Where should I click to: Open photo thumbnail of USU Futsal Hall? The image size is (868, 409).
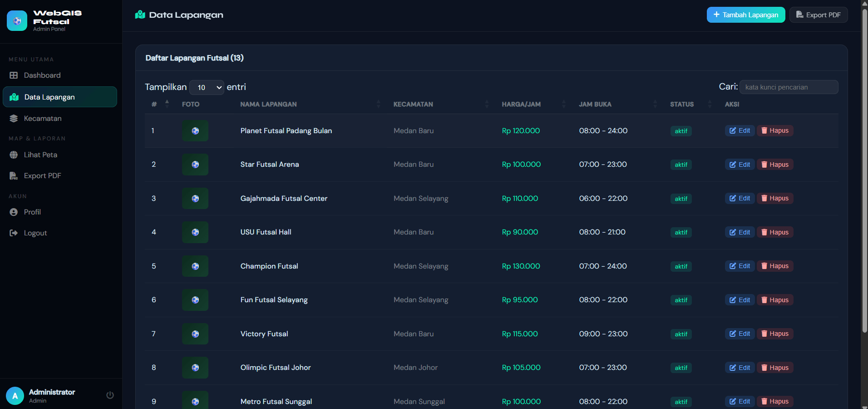click(x=195, y=232)
